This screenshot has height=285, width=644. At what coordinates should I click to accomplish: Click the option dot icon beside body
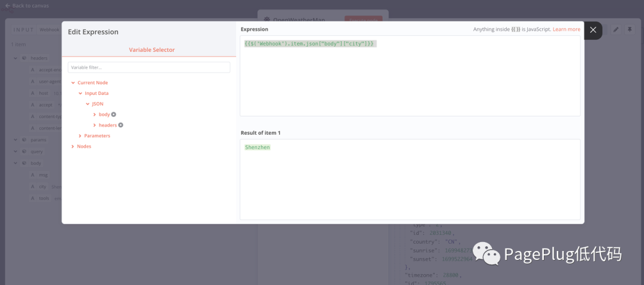click(114, 114)
